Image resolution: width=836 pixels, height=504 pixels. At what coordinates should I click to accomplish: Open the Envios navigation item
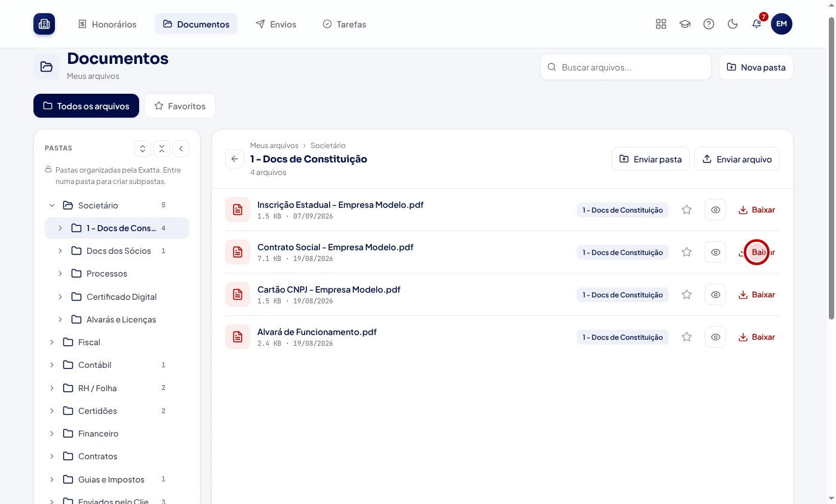pos(276,24)
